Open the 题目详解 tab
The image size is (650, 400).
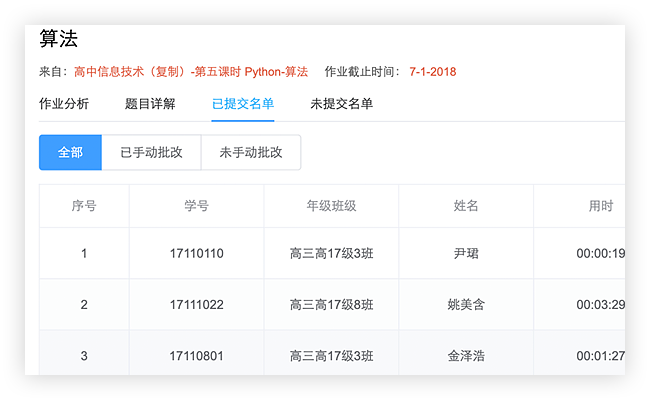pyautogui.click(x=150, y=104)
